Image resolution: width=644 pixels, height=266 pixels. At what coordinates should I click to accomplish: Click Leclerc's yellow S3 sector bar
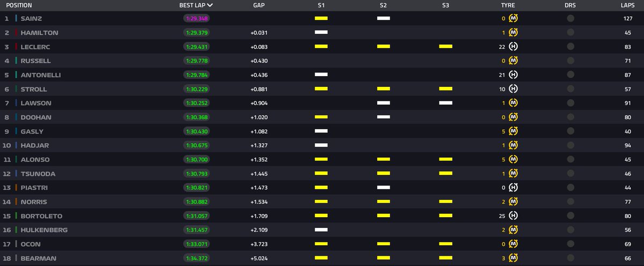pyautogui.click(x=445, y=47)
